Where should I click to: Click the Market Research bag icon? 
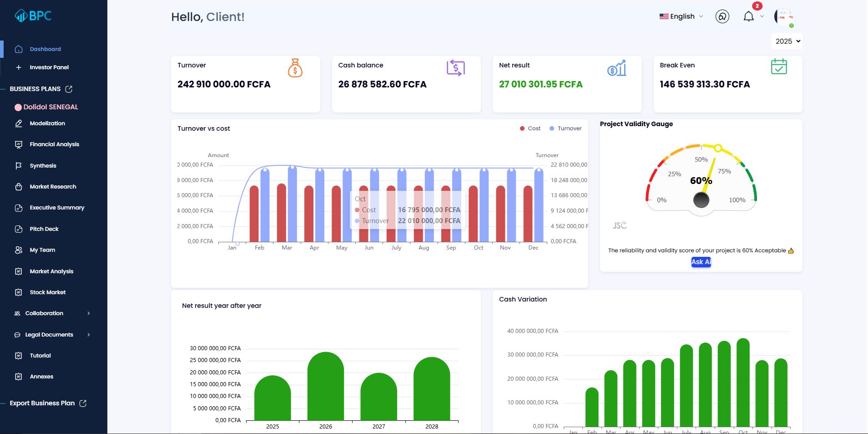(18, 186)
